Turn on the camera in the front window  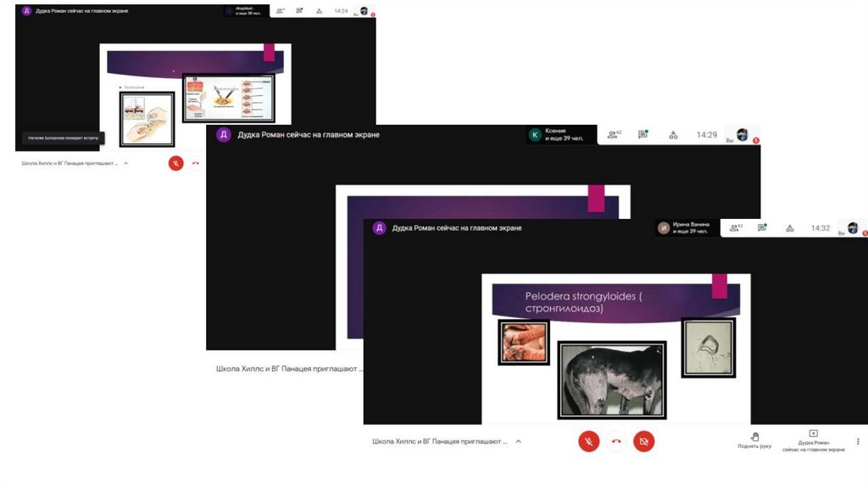(x=644, y=441)
